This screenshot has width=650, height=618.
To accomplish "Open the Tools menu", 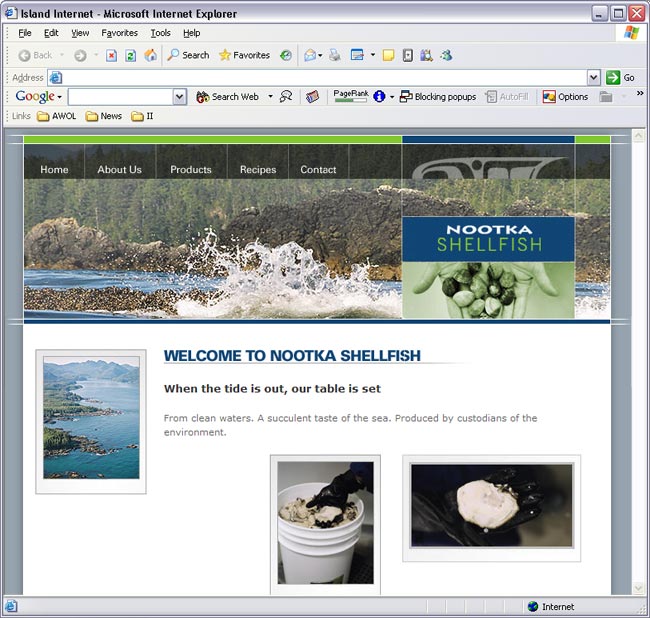I will point(160,33).
